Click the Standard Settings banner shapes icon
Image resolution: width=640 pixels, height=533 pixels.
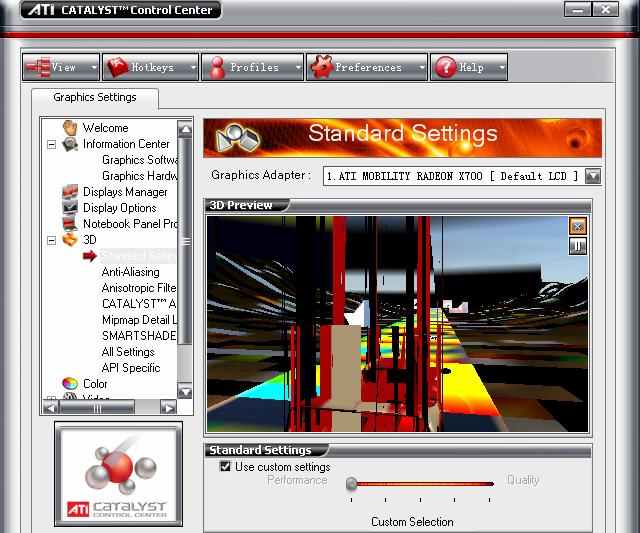(238, 138)
